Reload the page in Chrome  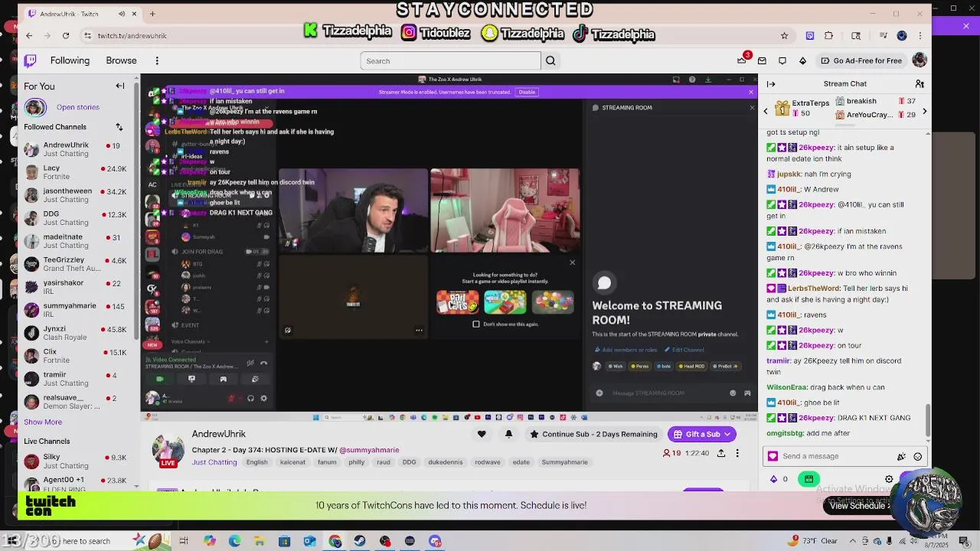click(x=66, y=35)
